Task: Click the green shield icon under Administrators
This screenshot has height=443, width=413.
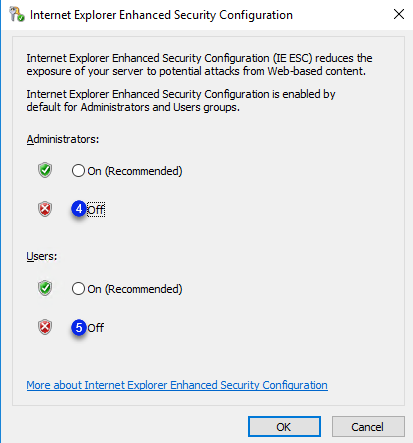Action: [45, 170]
